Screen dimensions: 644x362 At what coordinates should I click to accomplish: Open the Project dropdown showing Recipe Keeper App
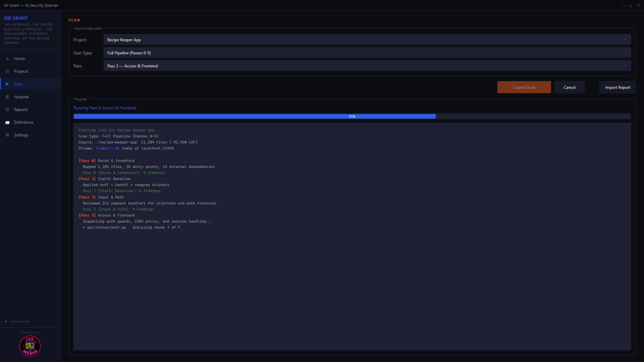(367, 40)
